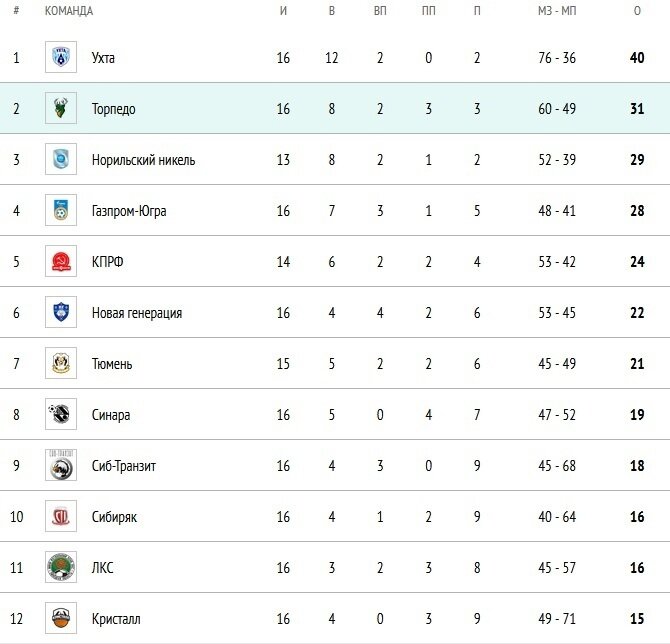The height and width of the screenshot is (644, 670).
Task: Click Ухта's 40 points value
Action: pos(637,58)
